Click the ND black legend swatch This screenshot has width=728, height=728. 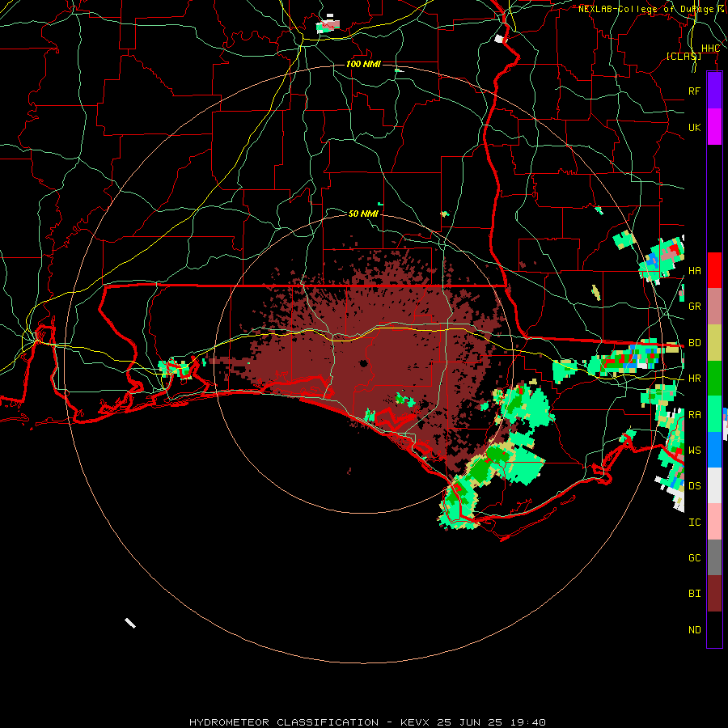pyautogui.click(x=714, y=629)
